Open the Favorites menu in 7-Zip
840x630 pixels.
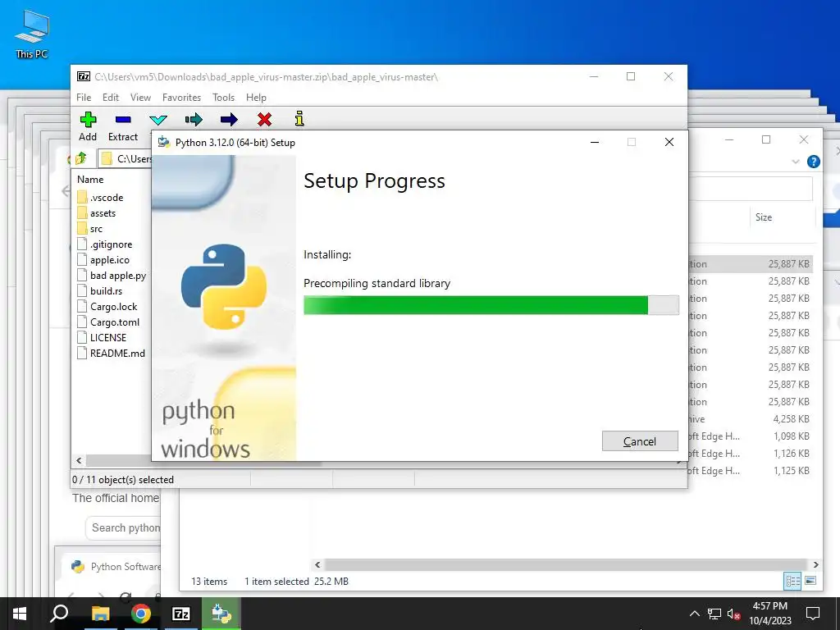[x=181, y=98]
